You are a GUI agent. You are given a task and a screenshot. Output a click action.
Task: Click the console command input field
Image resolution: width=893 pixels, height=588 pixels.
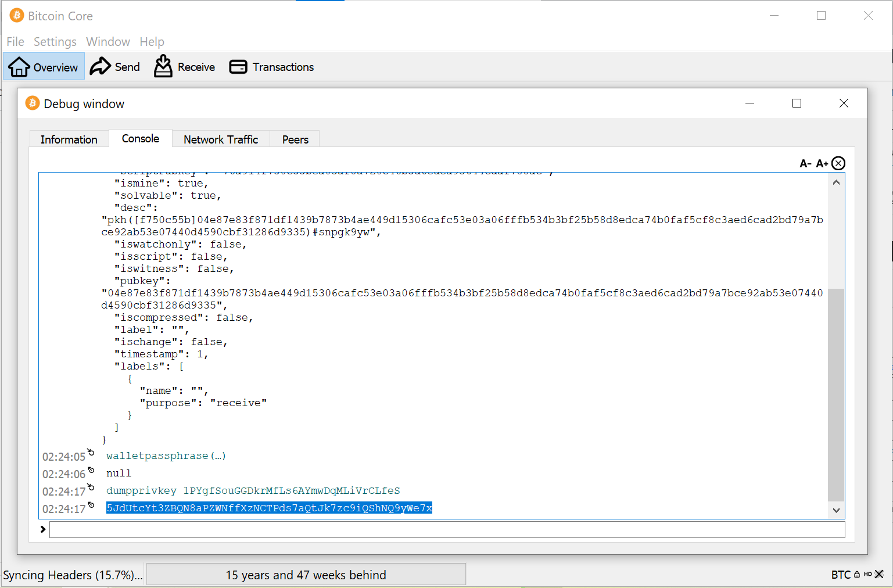(447, 529)
